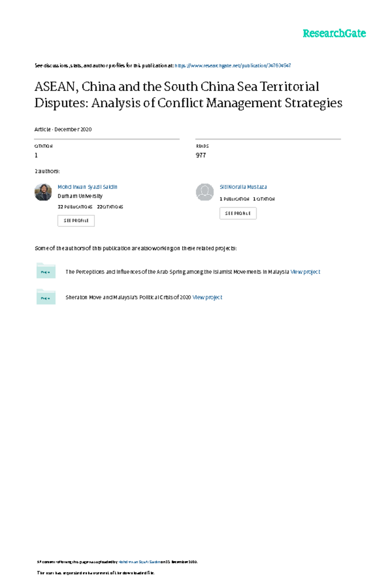
Task: Click the ResearchGate logo
Action: (x=334, y=33)
